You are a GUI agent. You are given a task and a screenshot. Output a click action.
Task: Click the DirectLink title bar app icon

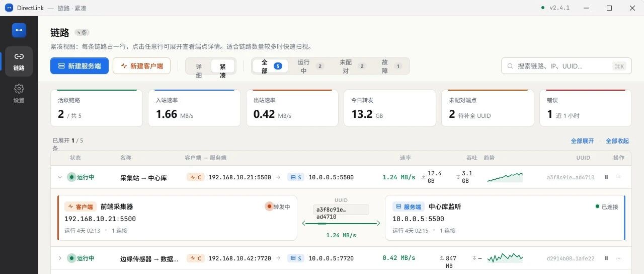coord(9,8)
